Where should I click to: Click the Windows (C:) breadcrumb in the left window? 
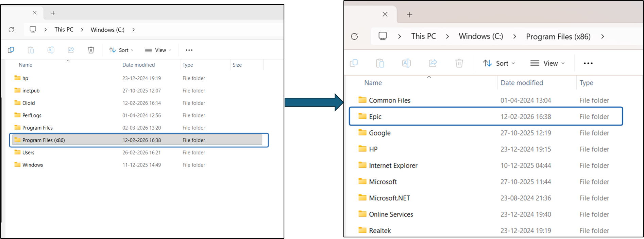tap(107, 30)
